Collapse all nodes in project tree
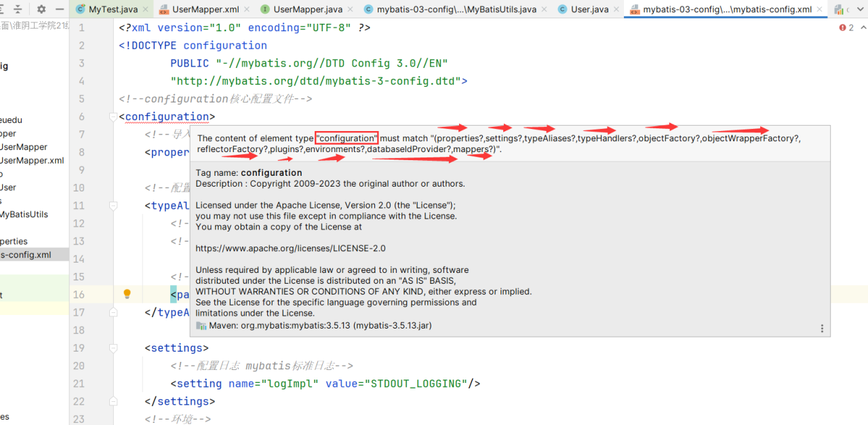 point(18,10)
